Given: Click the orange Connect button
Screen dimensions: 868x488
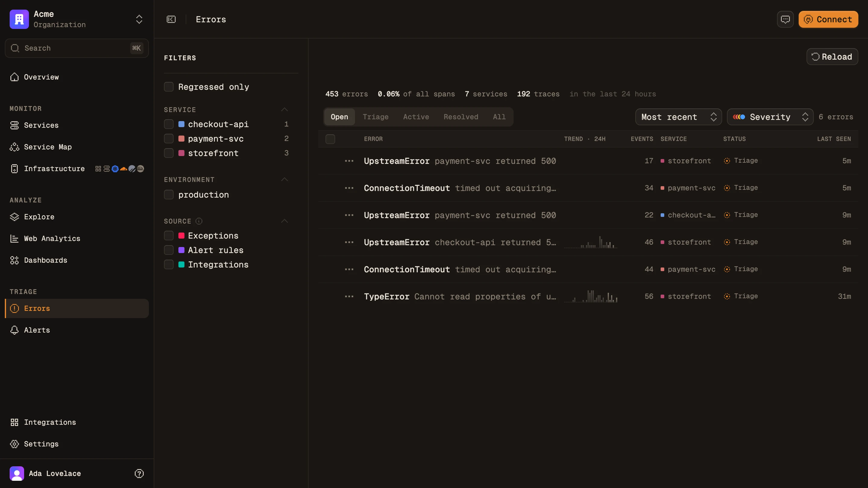Looking at the screenshot, I should point(828,19).
